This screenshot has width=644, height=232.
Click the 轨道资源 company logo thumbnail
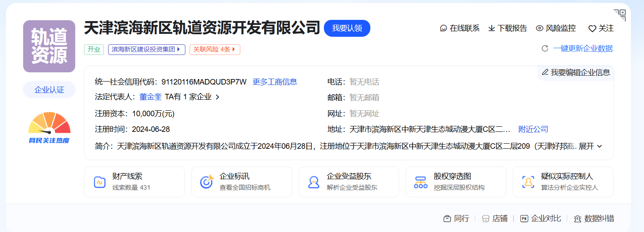pyautogui.click(x=49, y=46)
